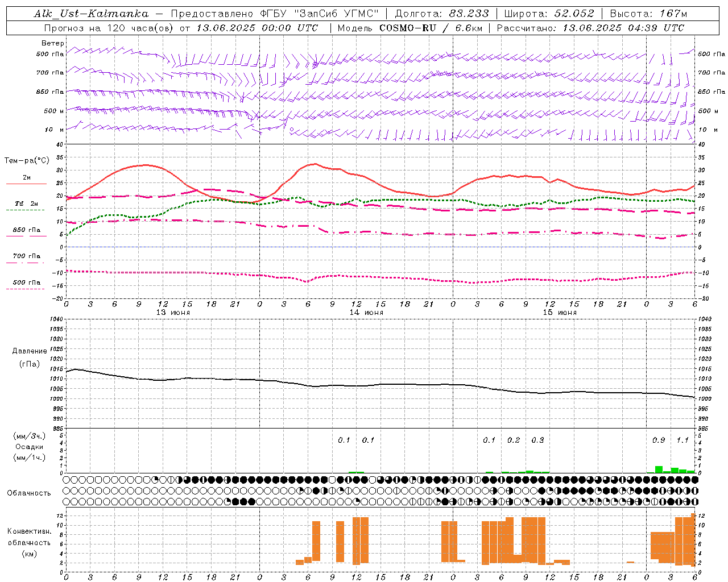Viewport: 728px width, 582px height.
Task: Click the dash-dot pink 700 гПа legend line
Action: pyautogui.click(x=26, y=263)
